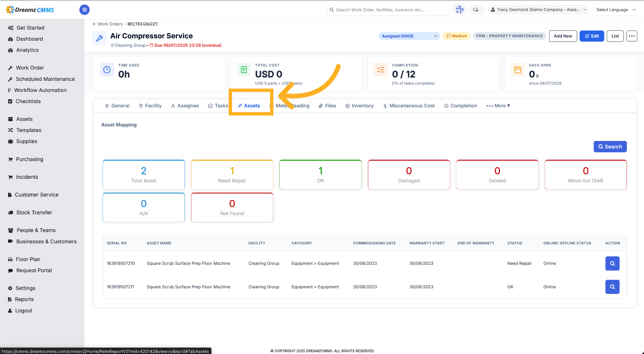Viewport: 644px width, 354px height.
Task: Open the Select Language dropdown
Action: point(616,10)
